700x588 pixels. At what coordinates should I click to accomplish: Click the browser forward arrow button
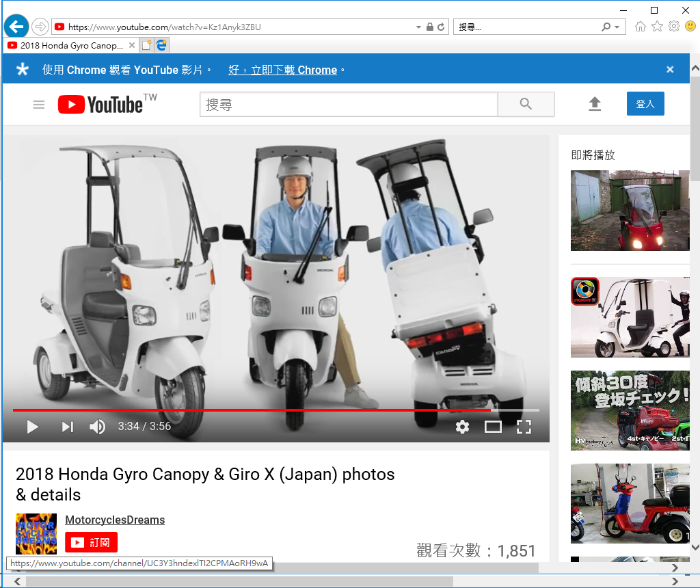[40, 27]
